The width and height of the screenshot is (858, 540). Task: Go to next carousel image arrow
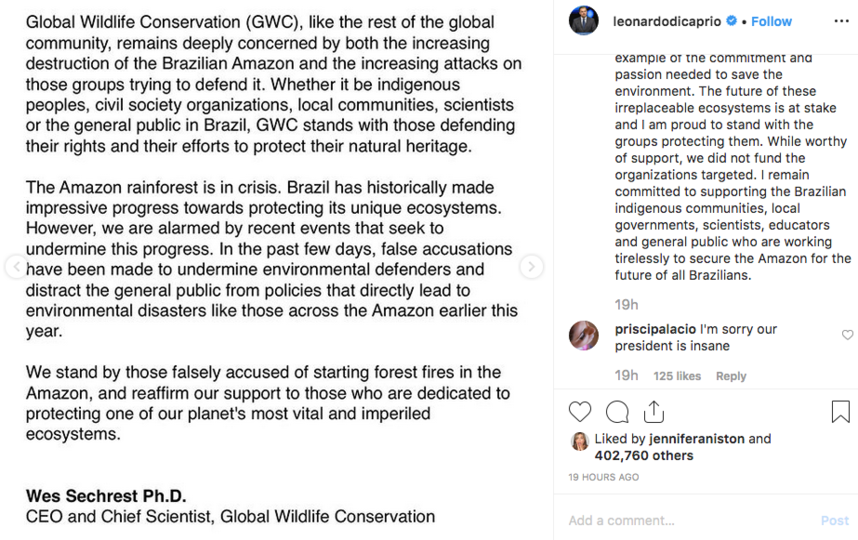(531, 266)
